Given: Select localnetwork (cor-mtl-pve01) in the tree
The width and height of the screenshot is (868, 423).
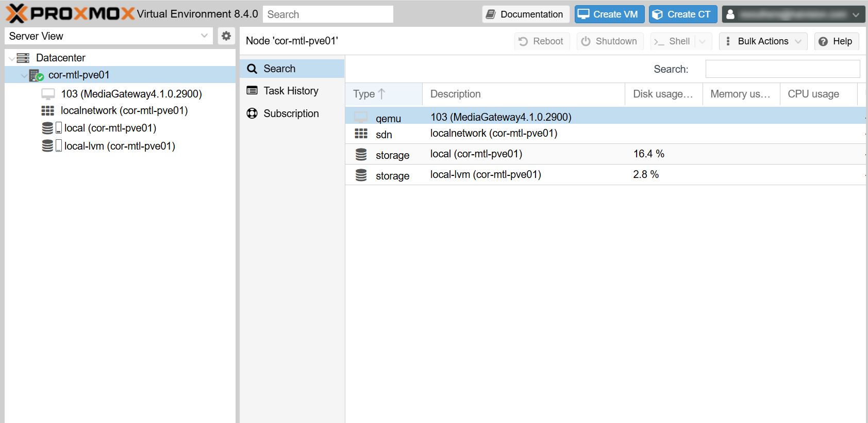Looking at the screenshot, I should pos(124,110).
